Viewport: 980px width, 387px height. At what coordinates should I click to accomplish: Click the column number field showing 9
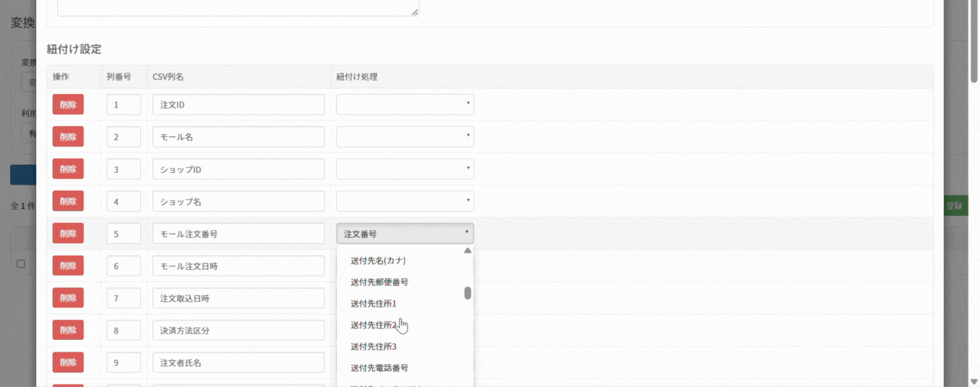pyautogui.click(x=124, y=362)
